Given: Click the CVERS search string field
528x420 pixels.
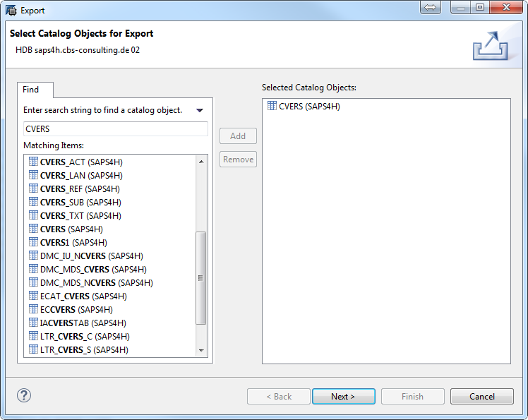Looking at the screenshot, I should pos(116,129).
